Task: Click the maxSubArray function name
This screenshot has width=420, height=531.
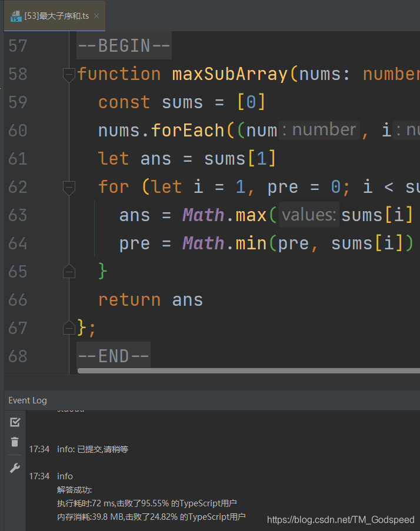Action: point(230,74)
